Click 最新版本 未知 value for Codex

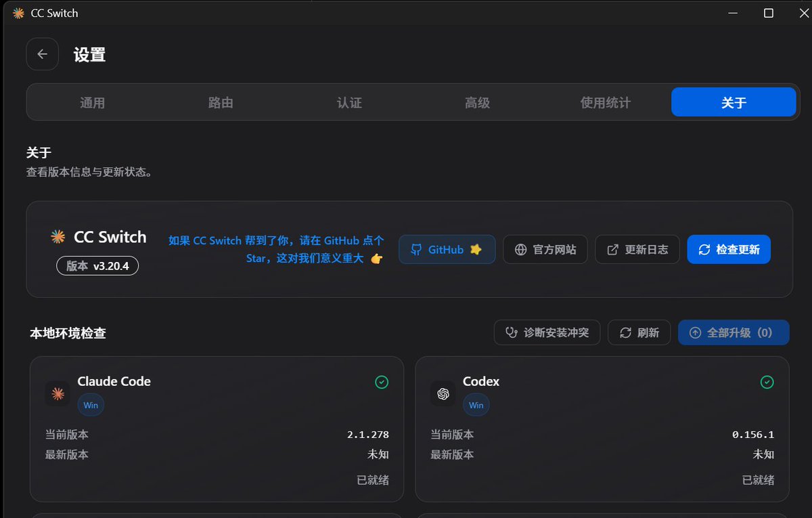(764, 454)
